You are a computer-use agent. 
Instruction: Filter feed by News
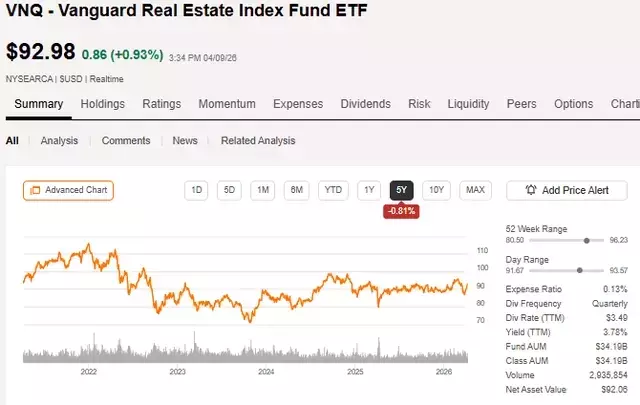185,141
